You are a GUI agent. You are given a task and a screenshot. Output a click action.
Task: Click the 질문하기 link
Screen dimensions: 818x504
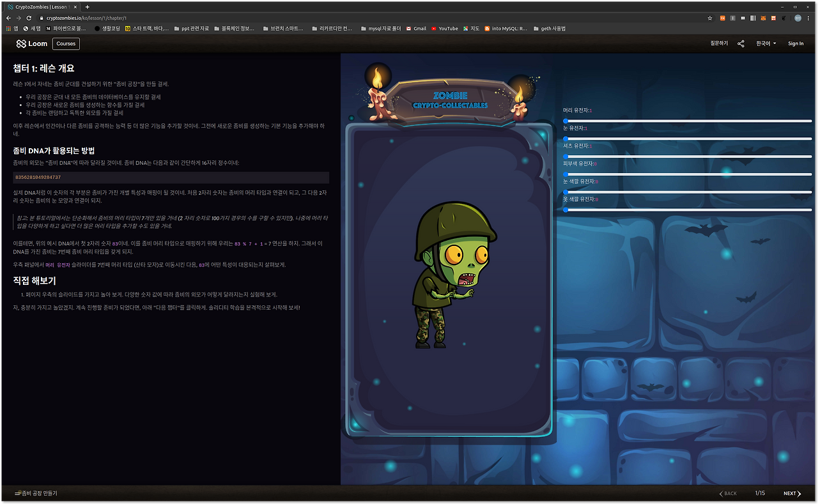coord(719,43)
